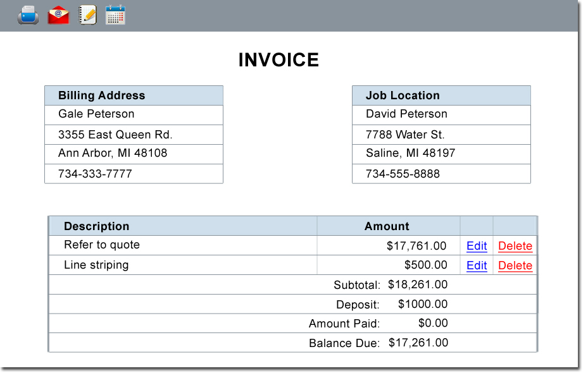588x378 pixels.
Task: Click the notepad with pencil icon
Action: pos(88,15)
